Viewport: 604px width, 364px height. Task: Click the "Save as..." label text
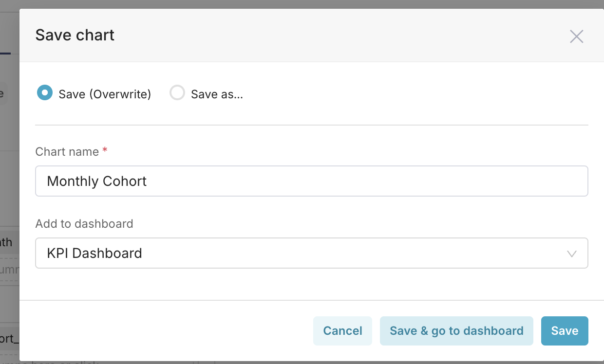click(x=217, y=94)
